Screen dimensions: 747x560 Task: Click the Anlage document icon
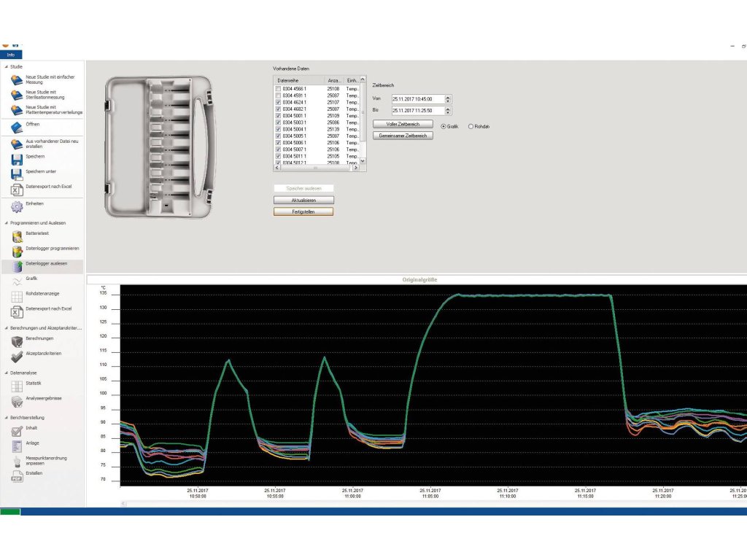(17, 446)
